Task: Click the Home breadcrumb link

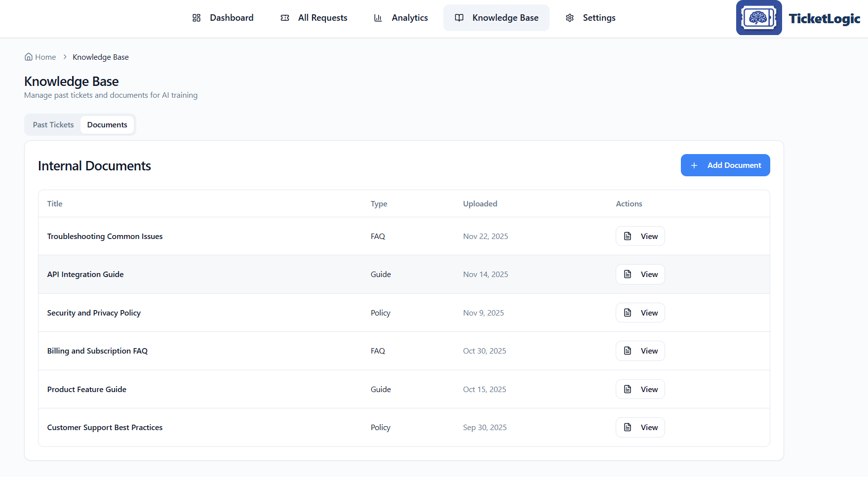Action: 45,57
